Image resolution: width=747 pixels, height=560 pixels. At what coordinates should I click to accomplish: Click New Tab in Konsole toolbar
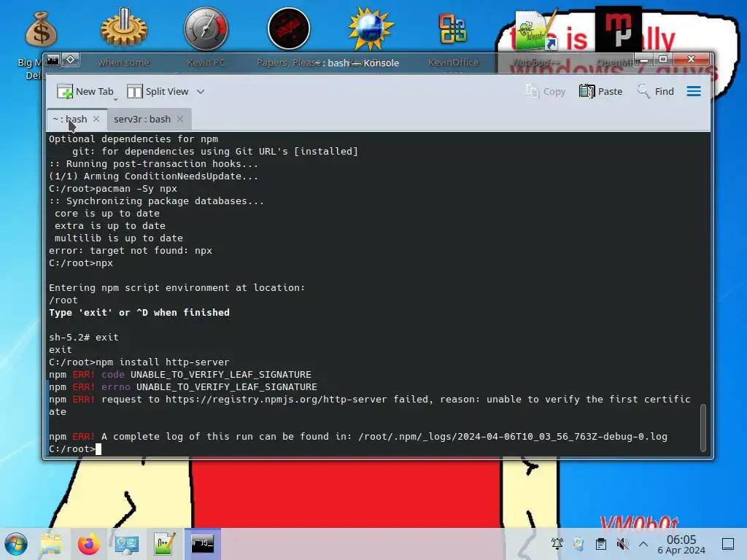pos(85,91)
